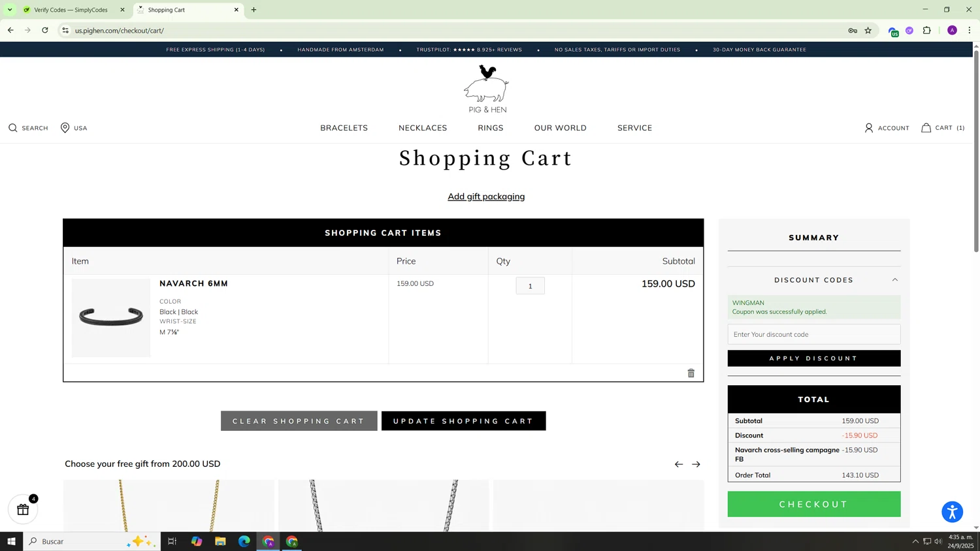Open the rewards gift box widget
The height and width of the screenshot is (551, 980).
tap(23, 510)
